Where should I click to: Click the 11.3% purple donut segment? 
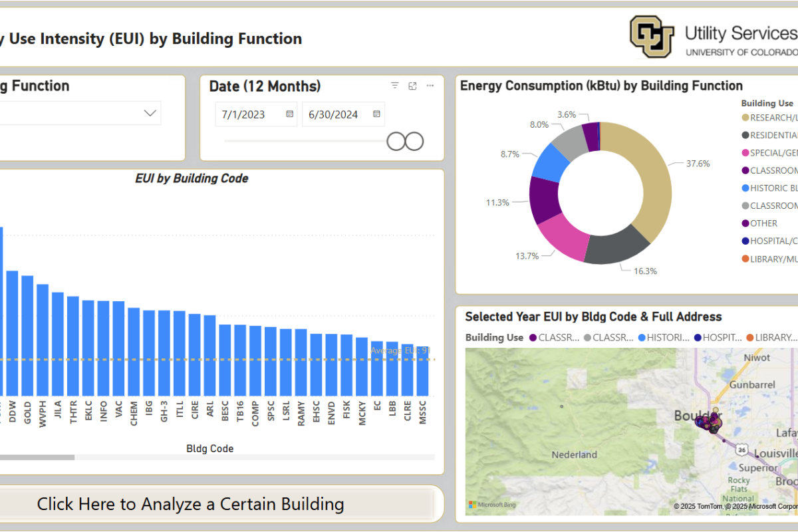coord(544,201)
